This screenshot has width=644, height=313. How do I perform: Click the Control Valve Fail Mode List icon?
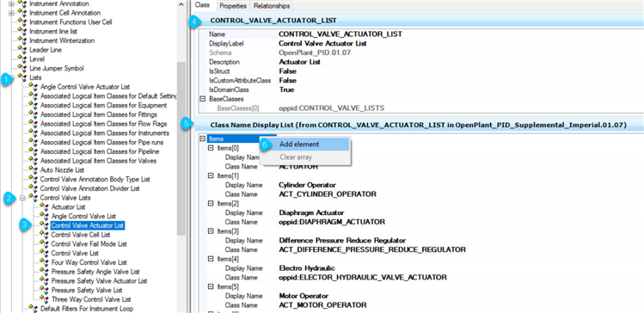click(45, 244)
